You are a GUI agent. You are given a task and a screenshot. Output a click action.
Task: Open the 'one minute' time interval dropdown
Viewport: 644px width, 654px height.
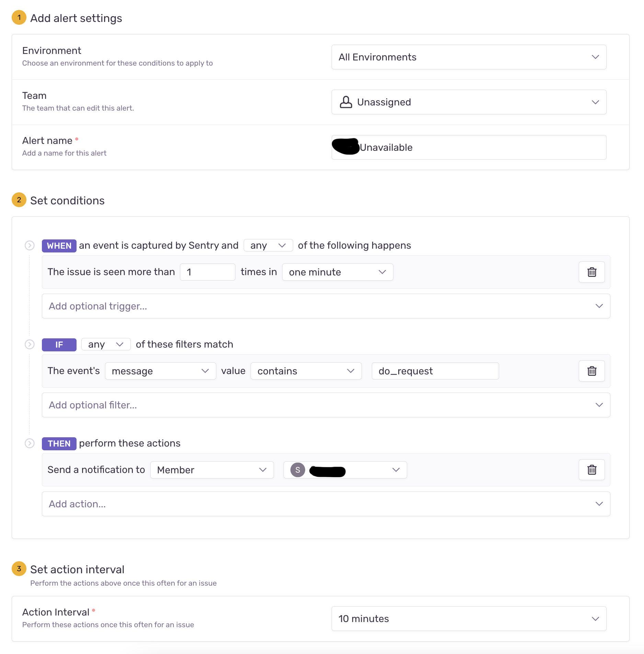pyautogui.click(x=337, y=272)
